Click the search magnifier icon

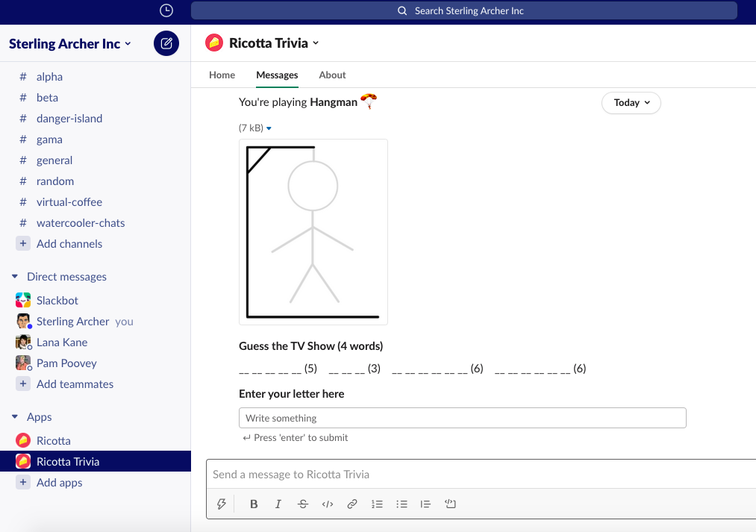[402, 10]
